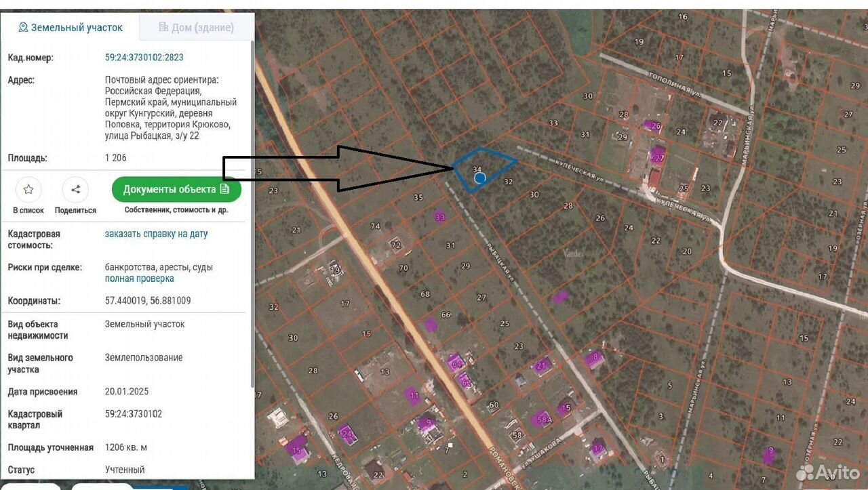Click plot number 35 on the map

[x=418, y=197]
